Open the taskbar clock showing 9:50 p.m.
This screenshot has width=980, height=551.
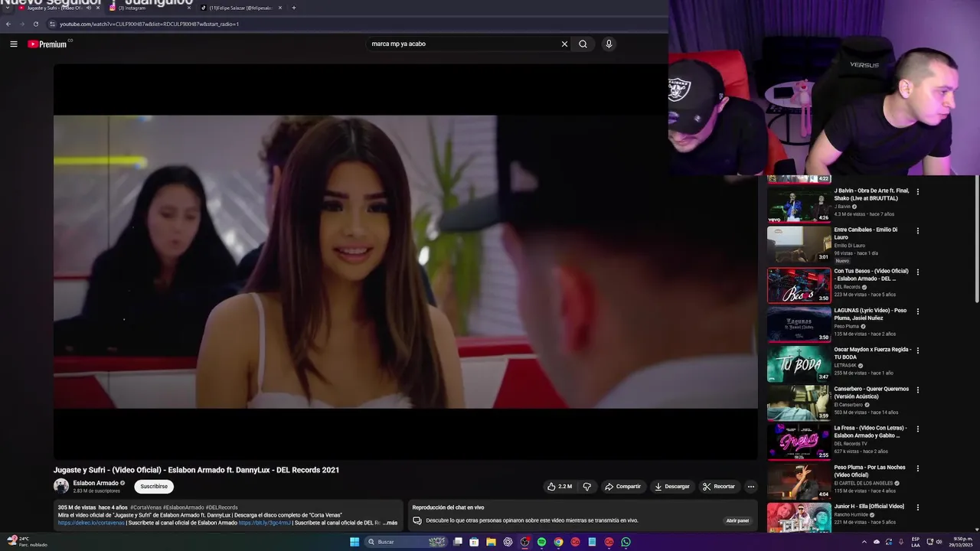(x=962, y=542)
